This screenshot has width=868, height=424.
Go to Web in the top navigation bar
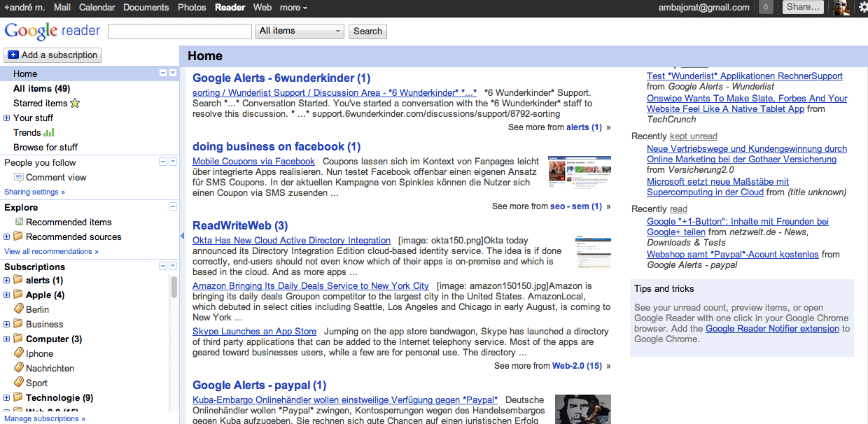pyautogui.click(x=262, y=8)
